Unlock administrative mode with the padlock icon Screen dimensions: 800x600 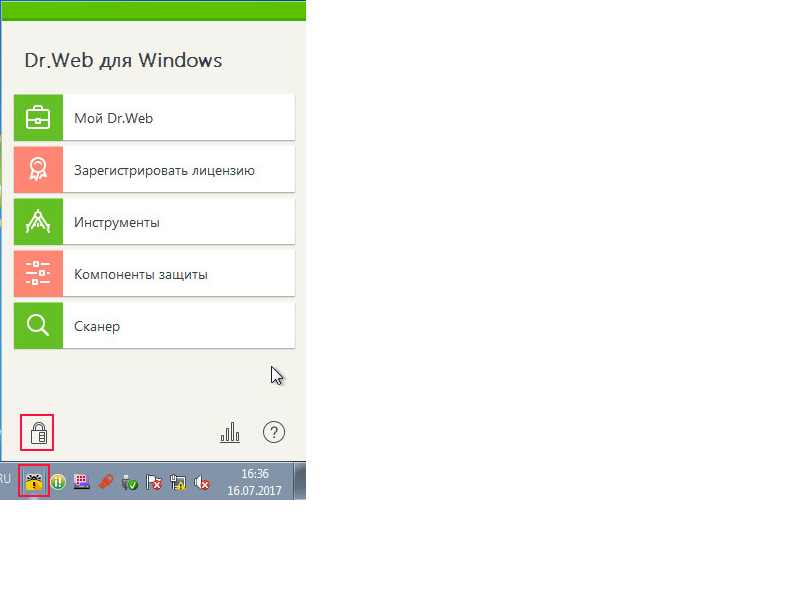(x=37, y=433)
